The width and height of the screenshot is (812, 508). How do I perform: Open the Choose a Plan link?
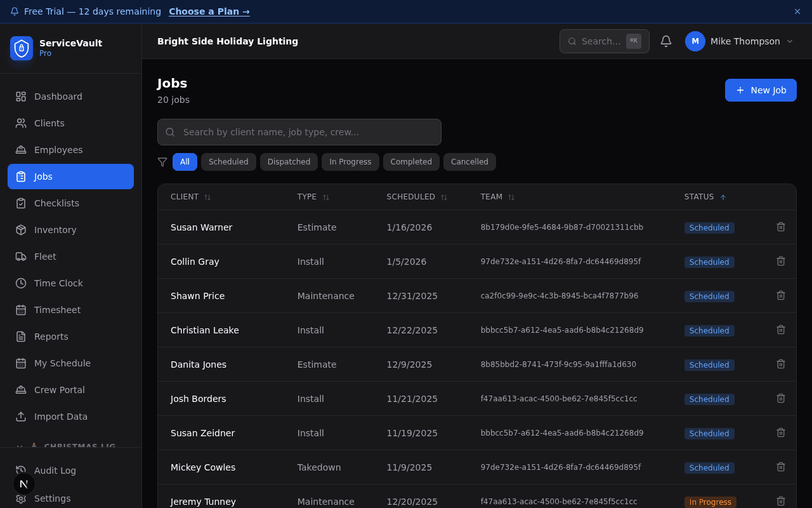coord(209,11)
